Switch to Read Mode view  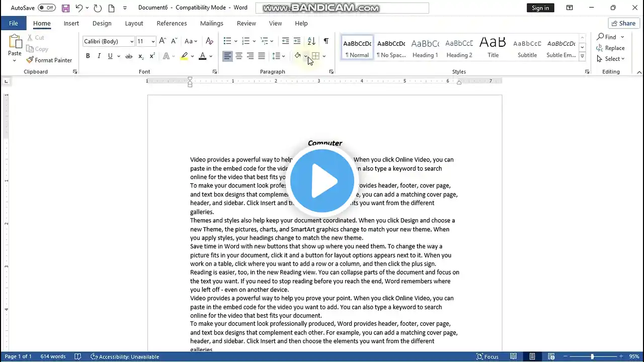[513, 356]
